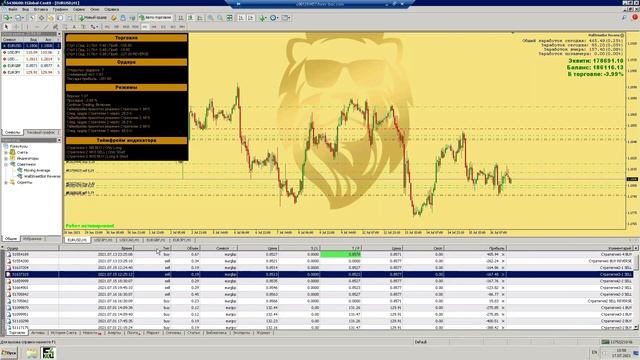Open the periods clock dropdown

[273, 18]
